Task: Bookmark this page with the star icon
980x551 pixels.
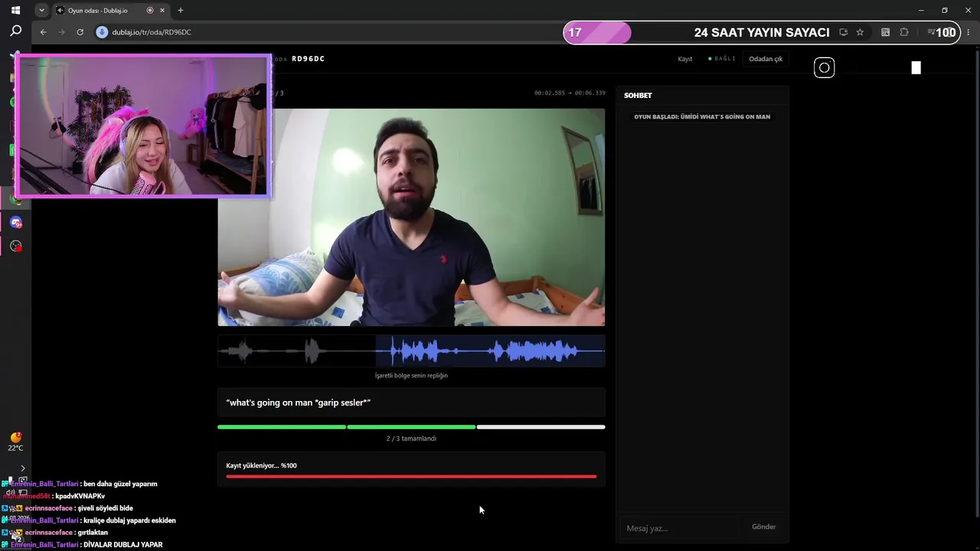Action: coord(860,32)
